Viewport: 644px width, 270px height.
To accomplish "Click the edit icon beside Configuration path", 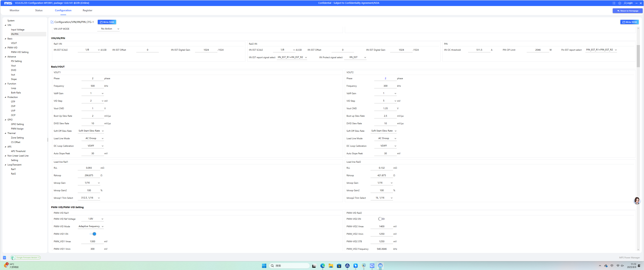I will pos(52,22).
